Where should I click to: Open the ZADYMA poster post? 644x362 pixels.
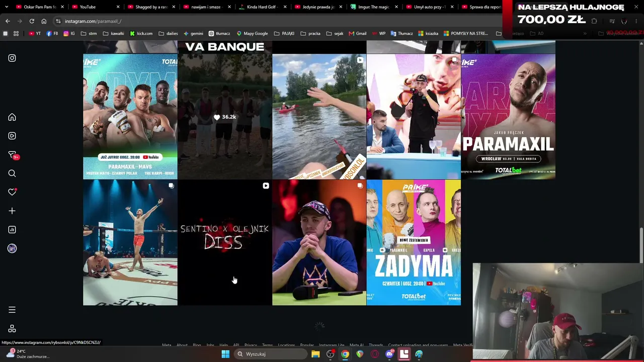pos(414,243)
